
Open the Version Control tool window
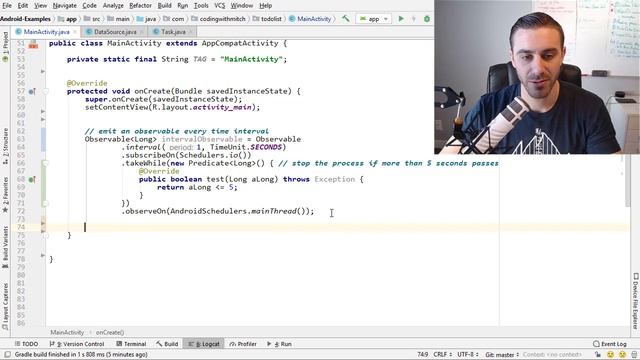(x=77, y=344)
